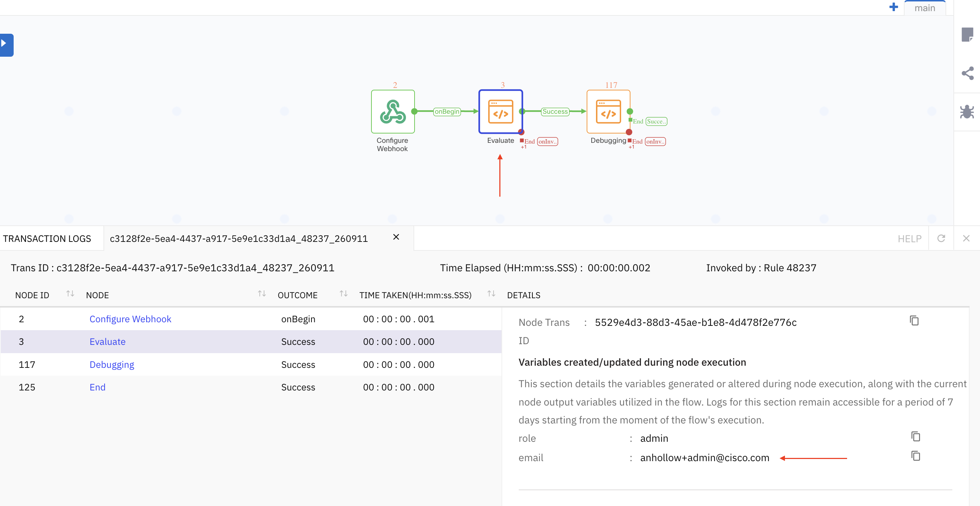Viewport: 980px width, 506px height.
Task: Click the Debugging node icon
Action: [x=608, y=112]
